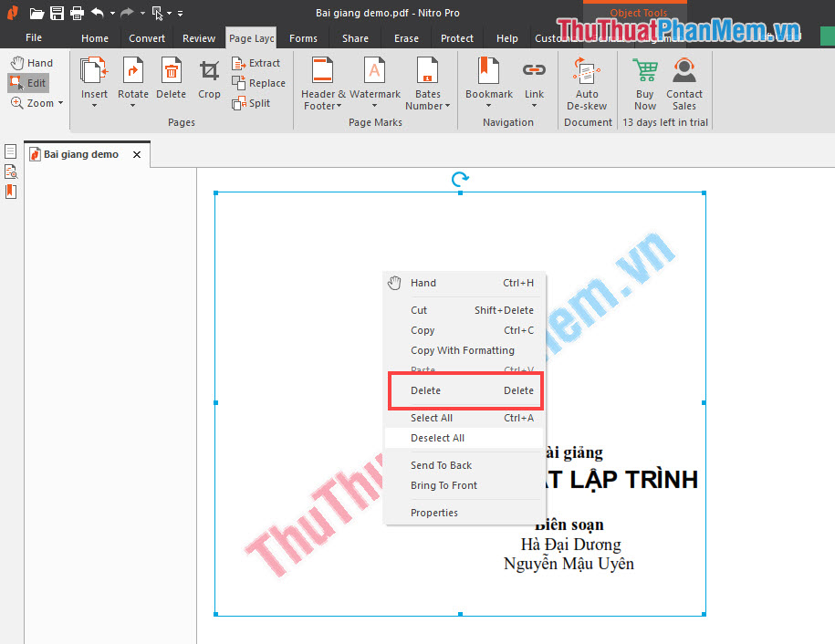Click the Undo arrow icon
This screenshot has height=644, width=835.
tap(98, 13)
